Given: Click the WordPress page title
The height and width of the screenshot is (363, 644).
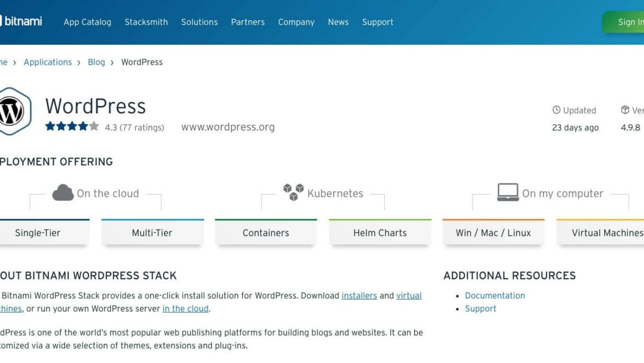Looking at the screenshot, I should (95, 106).
